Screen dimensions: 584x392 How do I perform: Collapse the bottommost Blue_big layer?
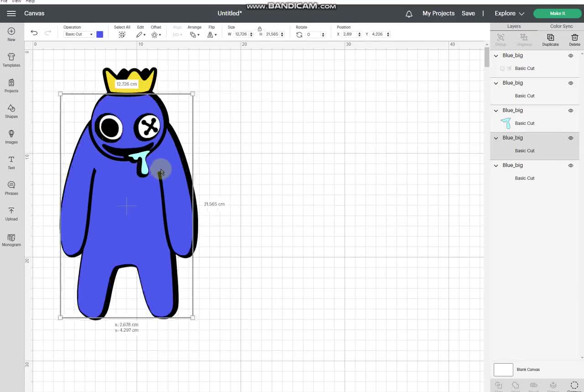click(496, 165)
